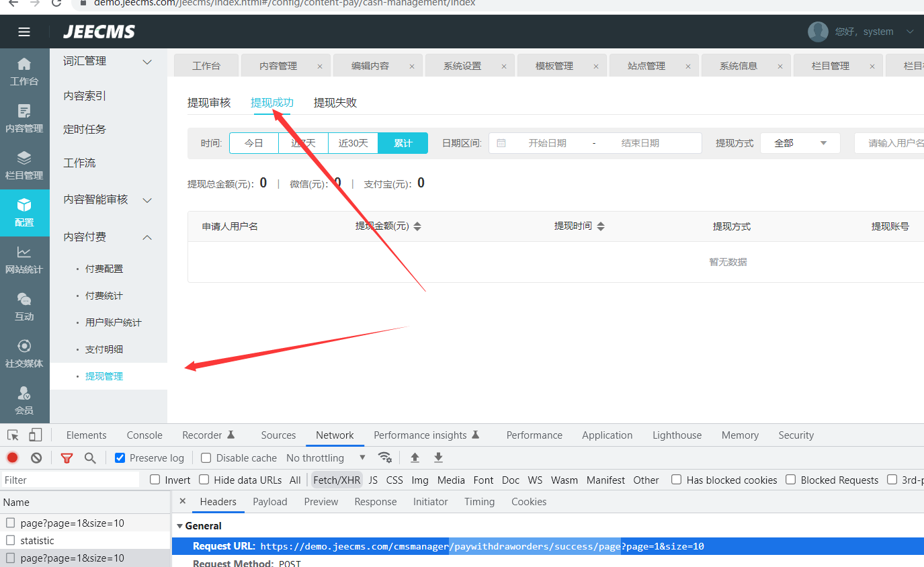Screen dimensions: 924x567
Task: Switch to the Console tab in DevTools
Action: point(144,435)
